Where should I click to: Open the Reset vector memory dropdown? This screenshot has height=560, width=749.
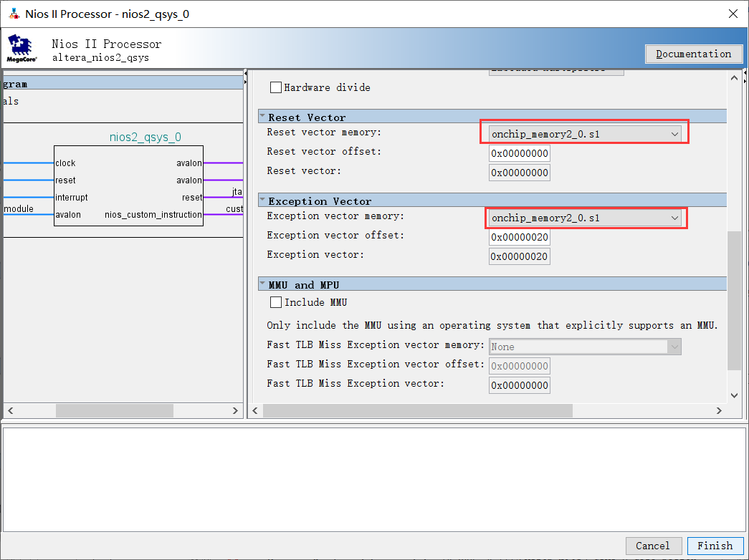584,133
